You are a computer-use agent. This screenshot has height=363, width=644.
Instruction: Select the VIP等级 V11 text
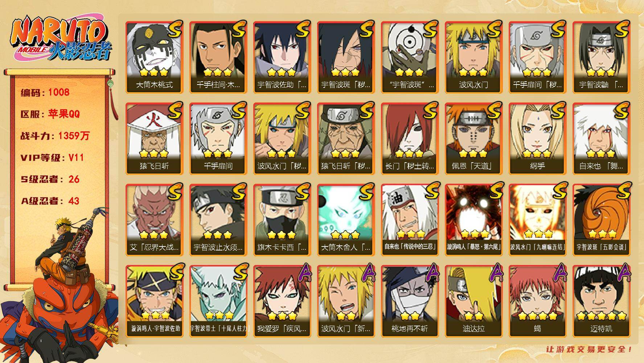click(x=52, y=158)
